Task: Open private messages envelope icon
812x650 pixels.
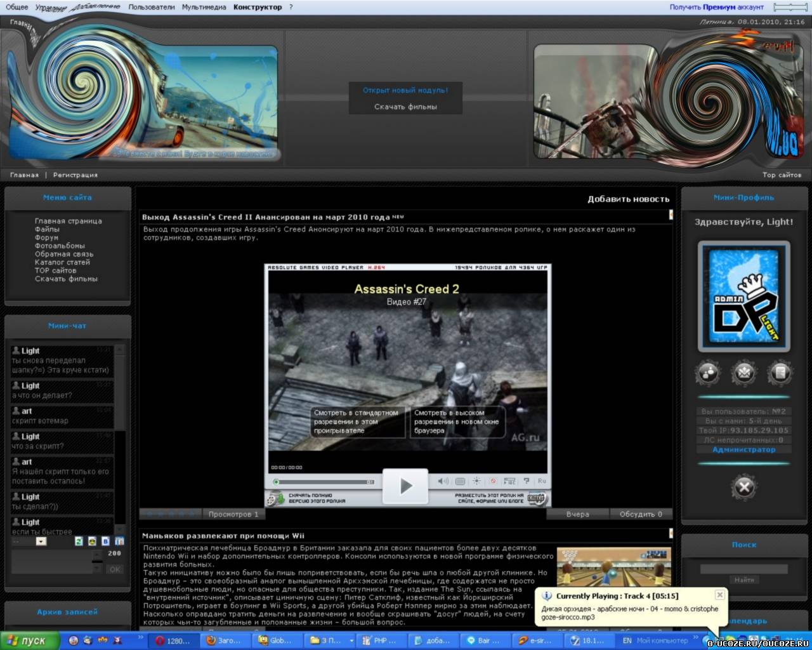Action: coord(743,373)
